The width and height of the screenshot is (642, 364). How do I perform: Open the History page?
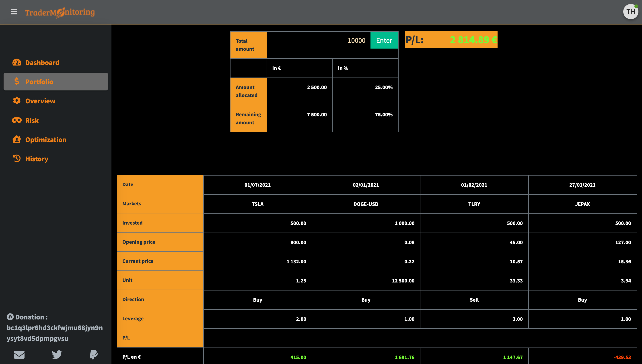(37, 159)
